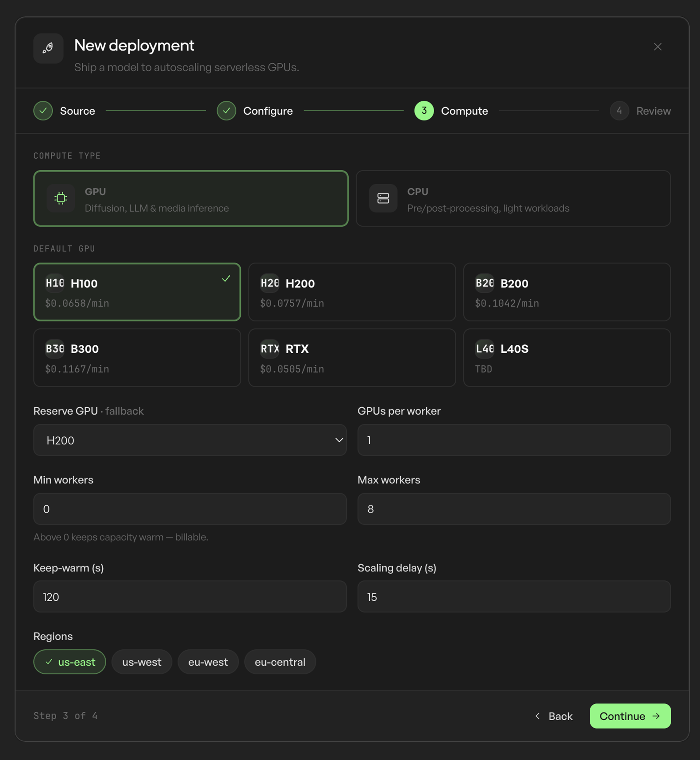Click the checkmark inside us-east chip

tap(49, 662)
